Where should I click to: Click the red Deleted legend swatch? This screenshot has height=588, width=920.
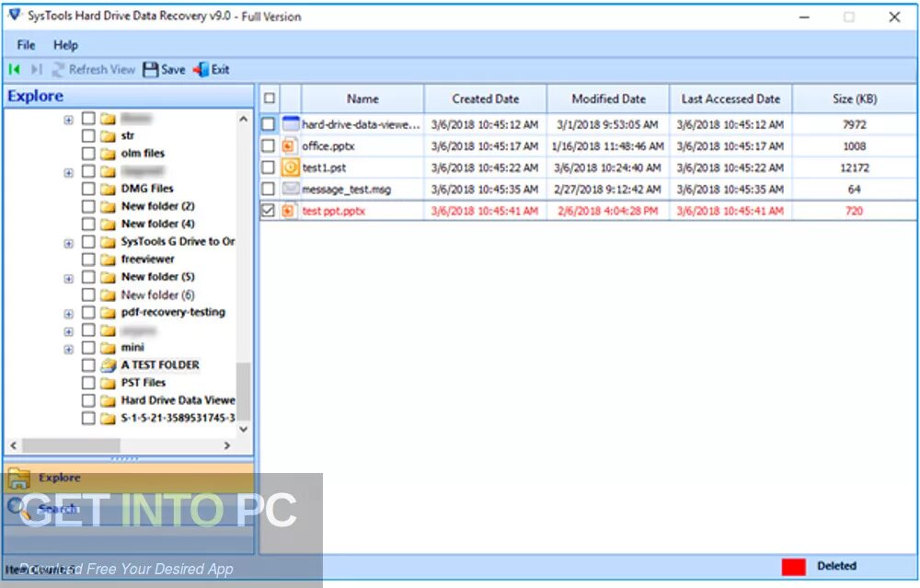(793, 566)
